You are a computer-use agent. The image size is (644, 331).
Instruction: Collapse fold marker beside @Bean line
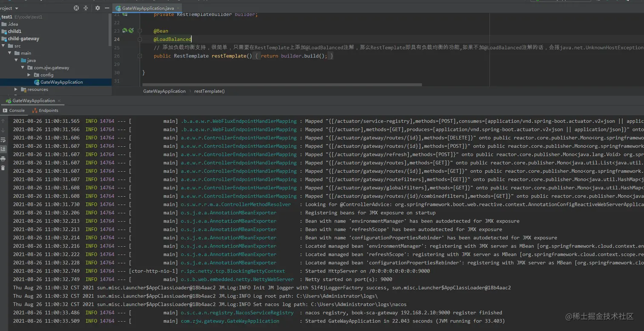(139, 31)
